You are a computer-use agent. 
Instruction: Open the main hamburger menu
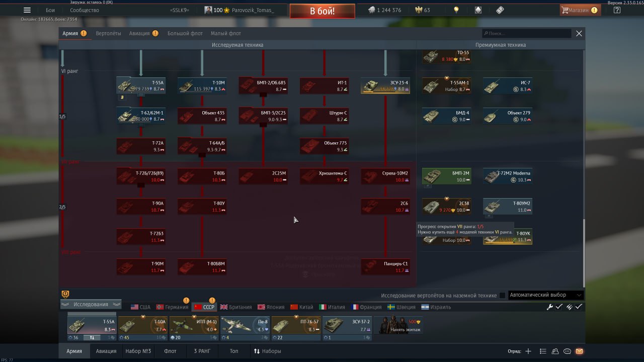[x=27, y=10]
